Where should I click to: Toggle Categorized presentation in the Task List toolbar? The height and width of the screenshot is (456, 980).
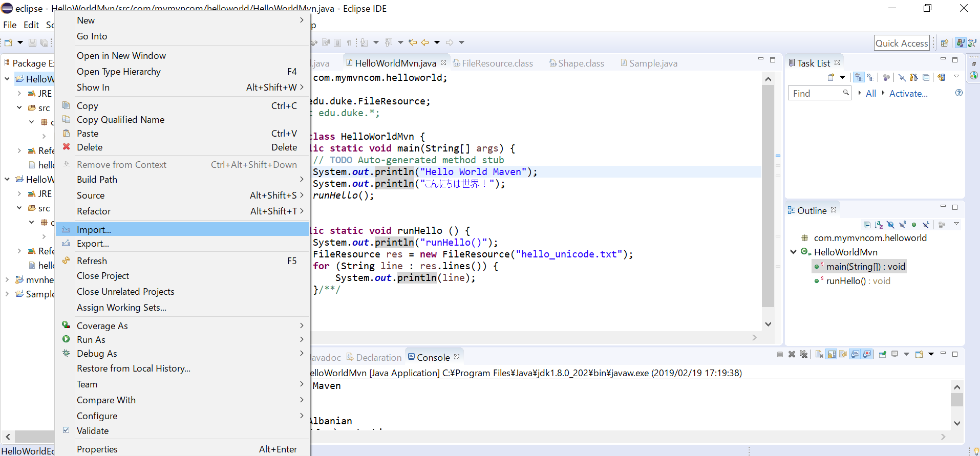[x=859, y=77]
